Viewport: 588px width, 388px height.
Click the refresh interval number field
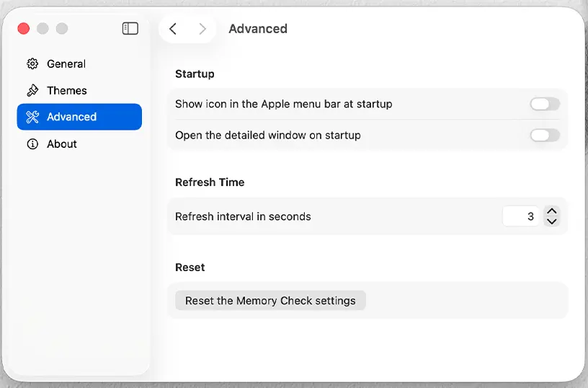click(521, 216)
